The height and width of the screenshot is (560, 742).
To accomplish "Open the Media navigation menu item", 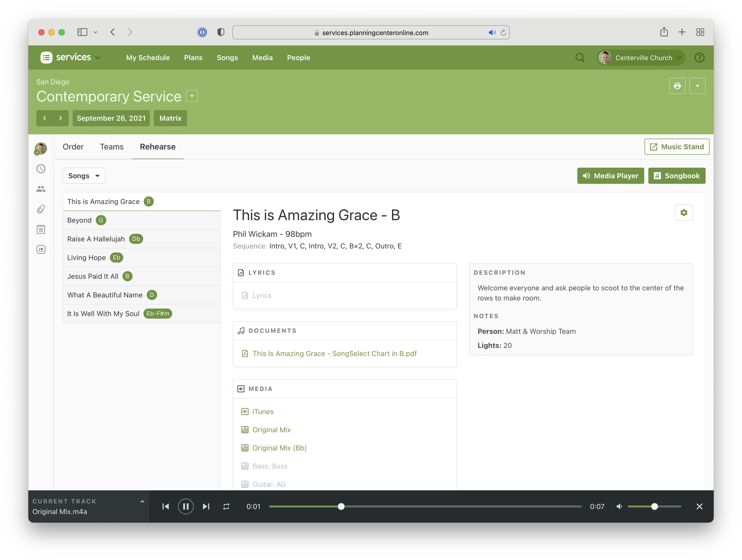I will 262,58.
